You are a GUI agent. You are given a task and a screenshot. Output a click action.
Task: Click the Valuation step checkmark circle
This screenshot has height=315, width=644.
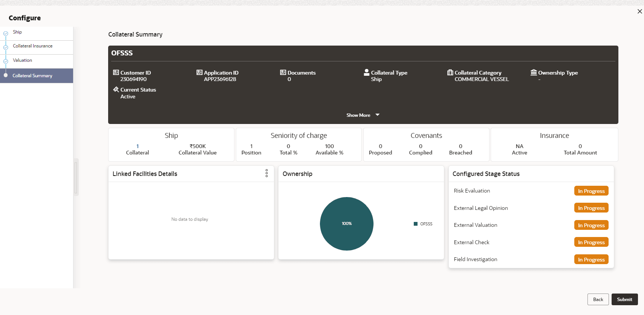click(x=6, y=61)
